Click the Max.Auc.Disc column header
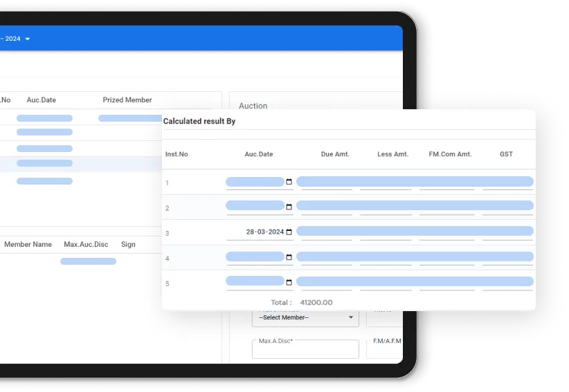Screen dimensions: 569x392 (86, 245)
